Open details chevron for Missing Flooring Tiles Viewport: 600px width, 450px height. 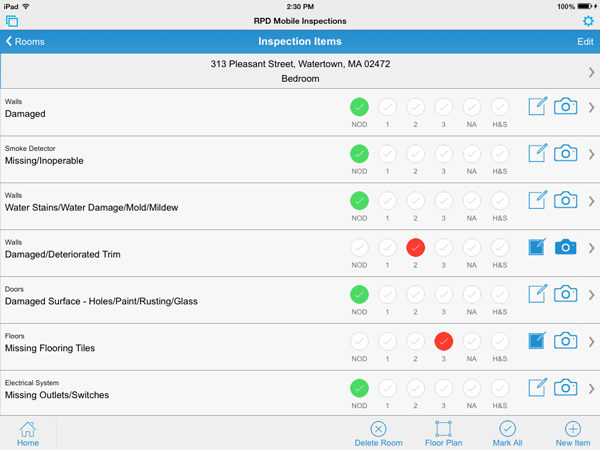pyautogui.click(x=591, y=342)
